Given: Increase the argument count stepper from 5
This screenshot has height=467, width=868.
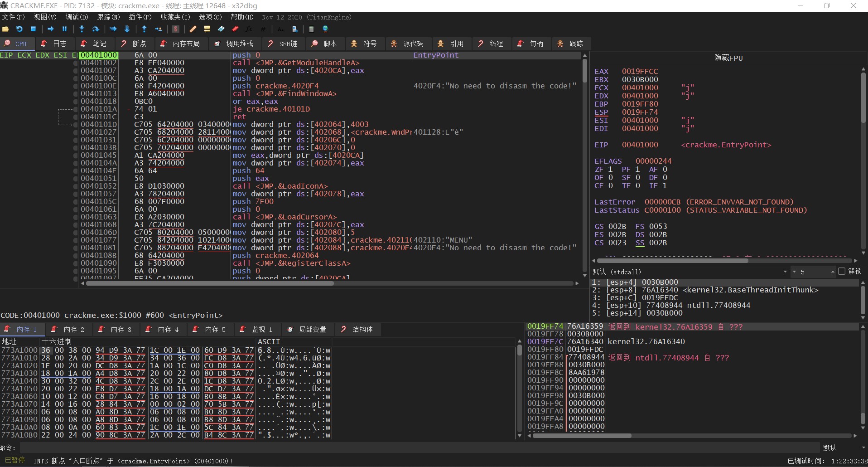Looking at the screenshot, I should 833,272.
